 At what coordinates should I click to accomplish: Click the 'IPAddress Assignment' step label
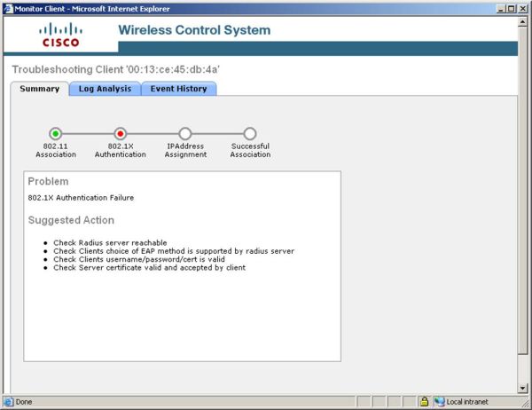click(185, 151)
